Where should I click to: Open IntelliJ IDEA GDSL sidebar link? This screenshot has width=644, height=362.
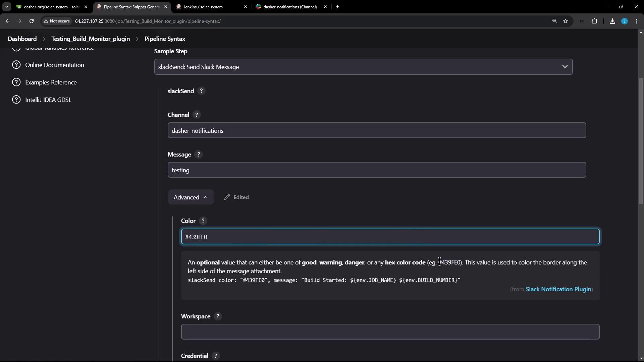pyautogui.click(x=48, y=100)
